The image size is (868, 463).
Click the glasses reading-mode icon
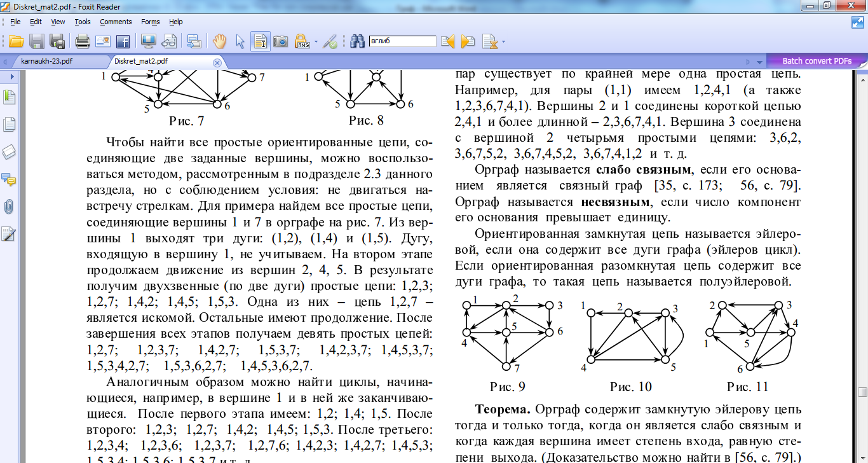[169, 42]
